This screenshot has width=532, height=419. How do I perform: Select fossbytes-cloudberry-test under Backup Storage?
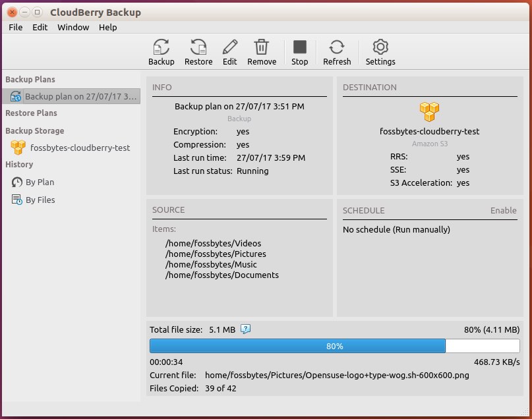tap(80, 148)
